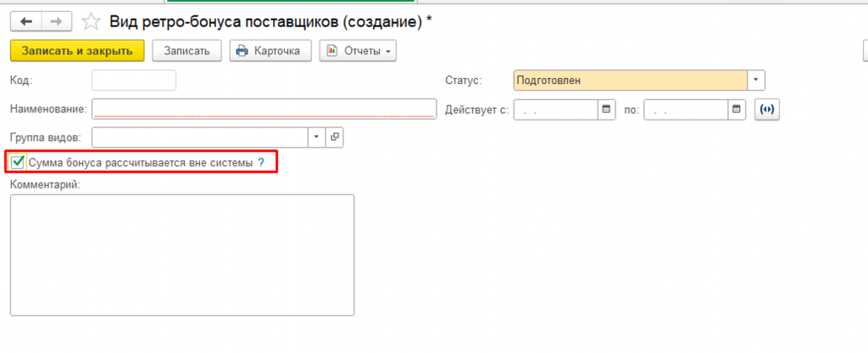Click inside the Комментарий text area
Screen dimensions: 868x353
[182, 255]
